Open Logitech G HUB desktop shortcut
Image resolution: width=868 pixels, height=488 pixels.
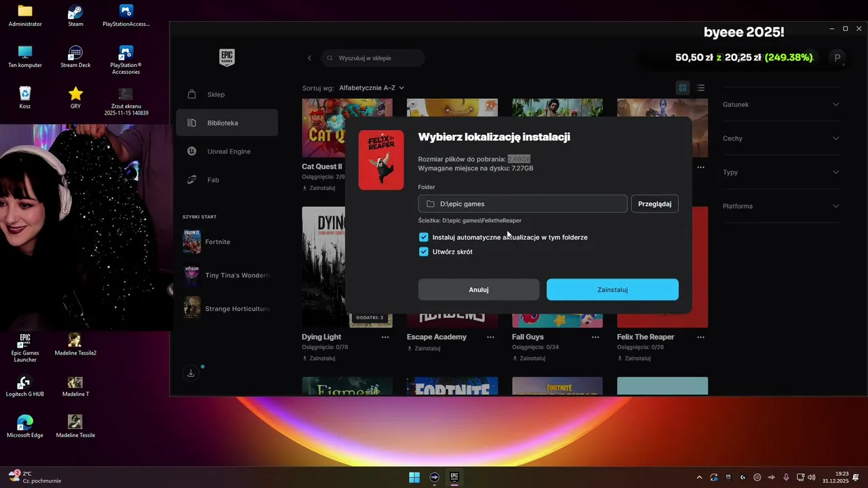[25, 386]
